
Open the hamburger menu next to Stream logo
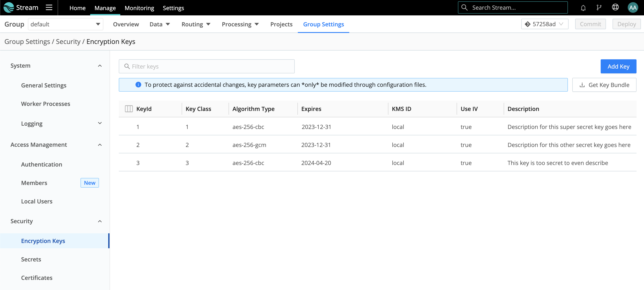(49, 7)
